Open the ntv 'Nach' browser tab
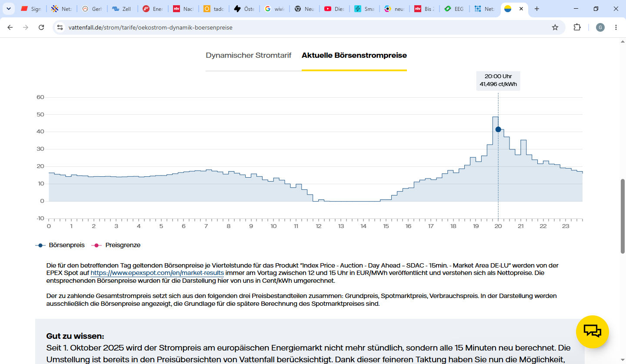 point(183,9)
